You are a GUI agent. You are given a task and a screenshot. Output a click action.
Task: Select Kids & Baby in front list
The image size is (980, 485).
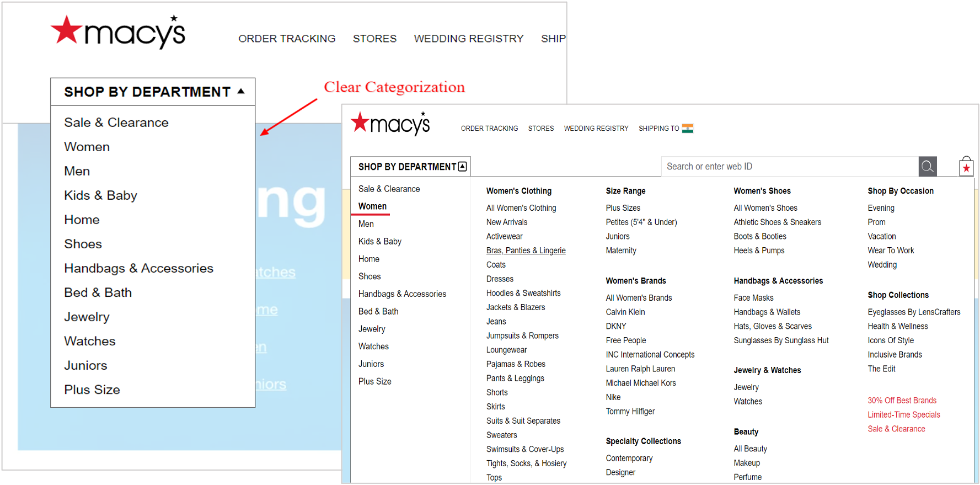[380, 242]
